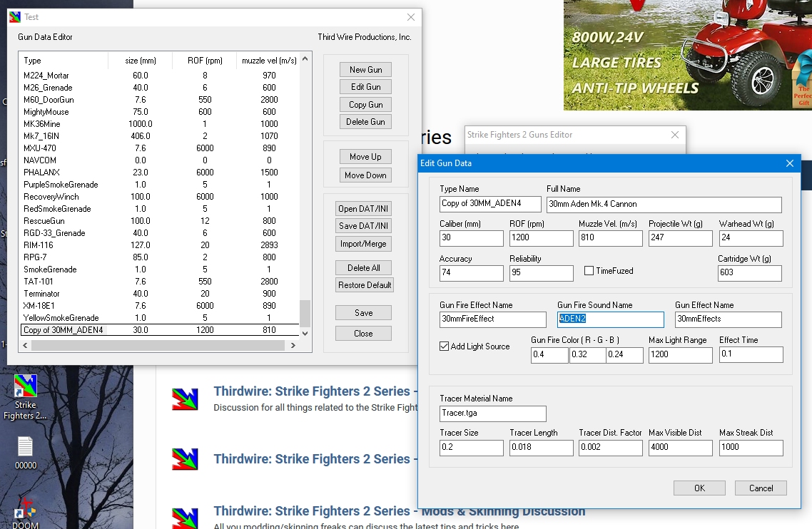
Task: Click the Close button in Gun Data Editor
Action: coord(363,334)
